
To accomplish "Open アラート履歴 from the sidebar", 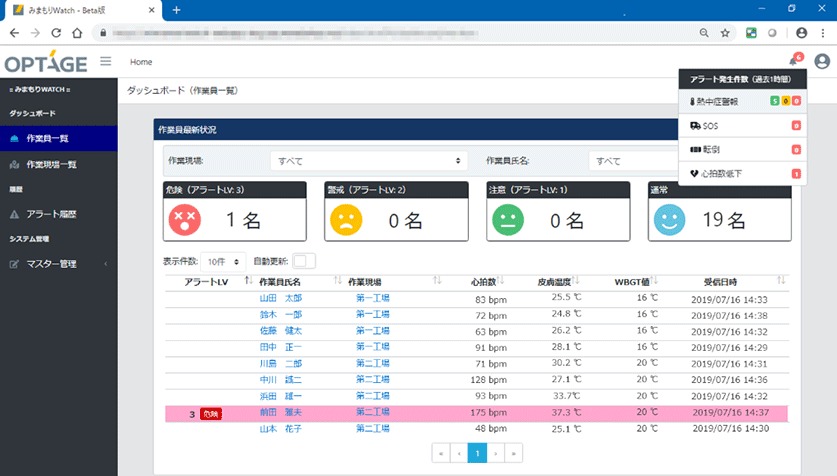I will [x=51, y=214].
